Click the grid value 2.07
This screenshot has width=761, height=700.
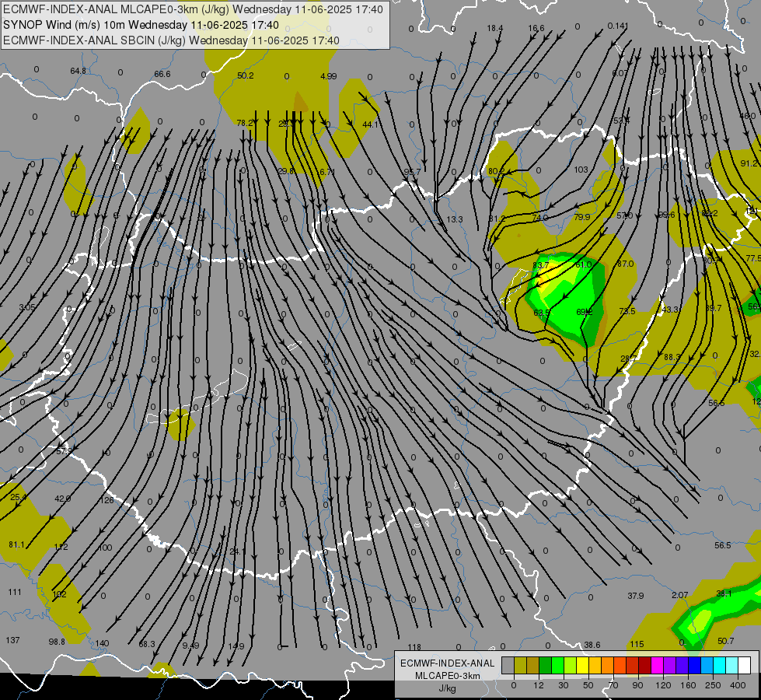click(680, 594)
